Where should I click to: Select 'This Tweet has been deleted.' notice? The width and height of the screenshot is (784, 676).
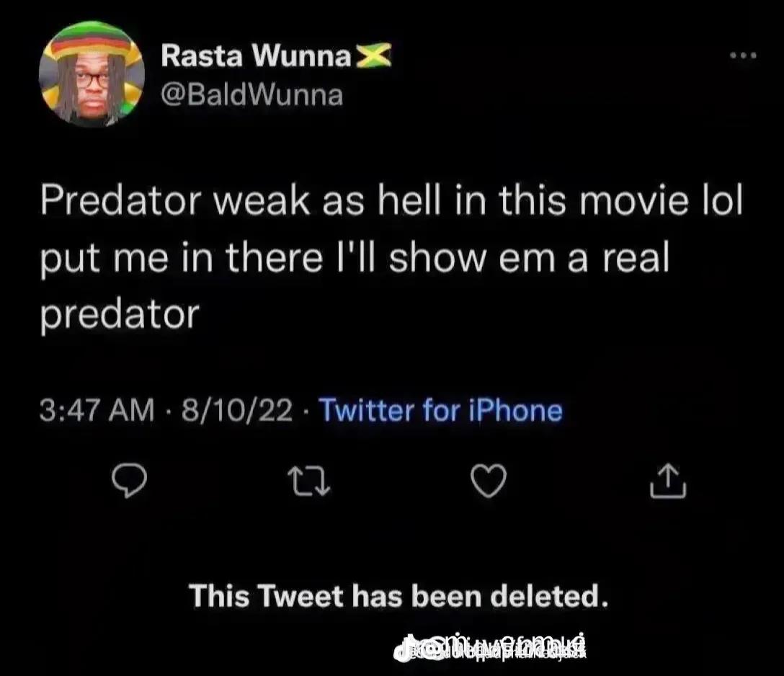click(x=398, y=596)
